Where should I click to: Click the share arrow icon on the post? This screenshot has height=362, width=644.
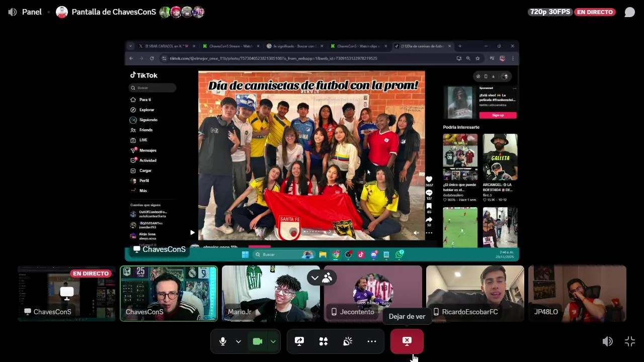pyautogui.click(x=429, y=220)
